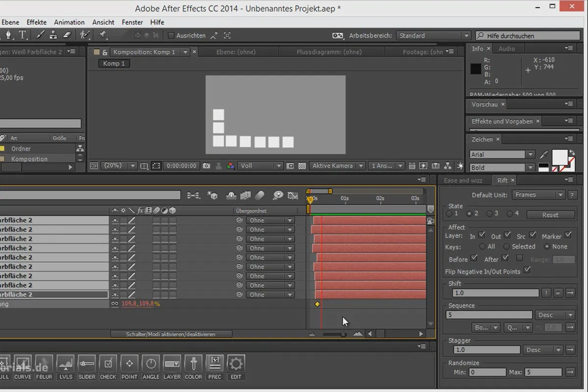
Task: Open the Sequence Desc order dropdown
Action: click(x=555, y=315)
